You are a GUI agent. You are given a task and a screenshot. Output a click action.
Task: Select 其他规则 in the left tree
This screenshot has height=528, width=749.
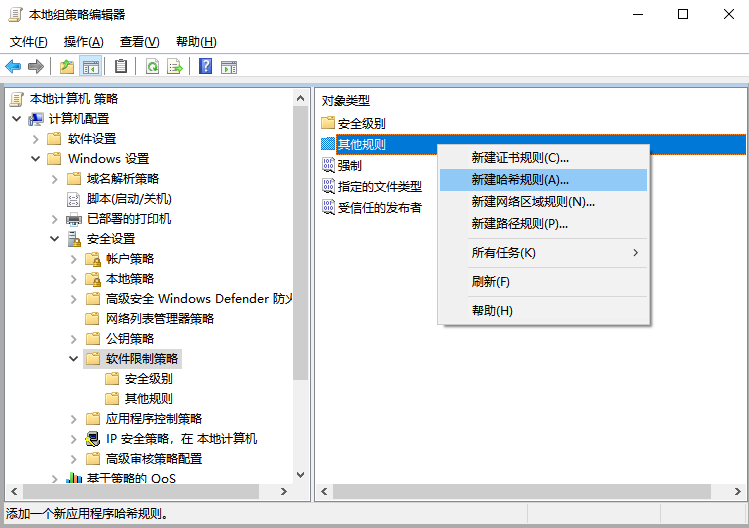tap(149, 399)
